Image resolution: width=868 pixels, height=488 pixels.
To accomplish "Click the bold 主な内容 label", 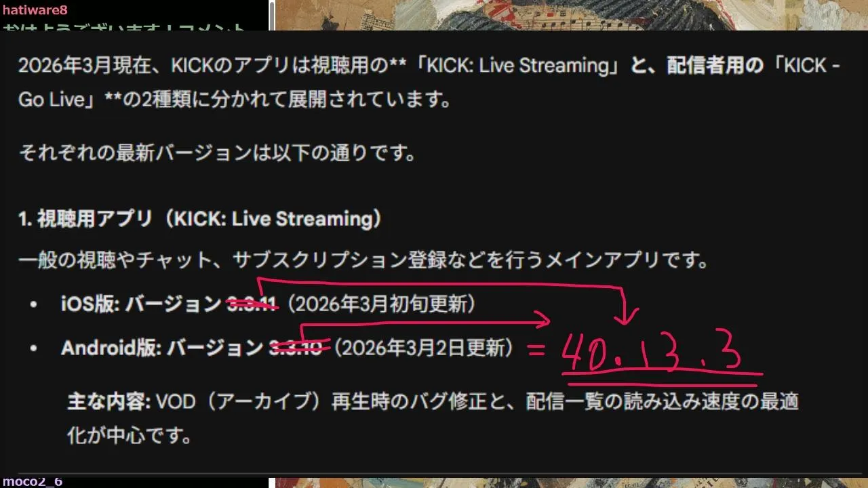I will coord(108,401).
